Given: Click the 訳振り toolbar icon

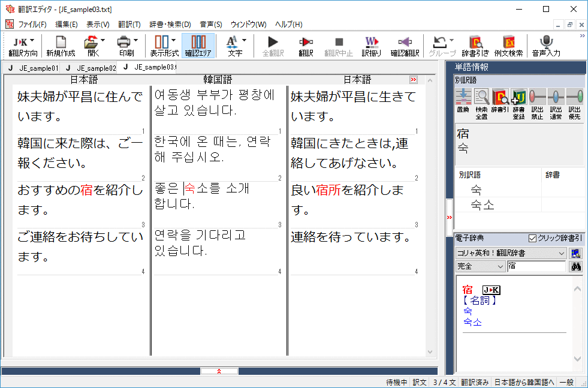Looking at the screenshot, I should pyautogui.click(x=371, y=46).
